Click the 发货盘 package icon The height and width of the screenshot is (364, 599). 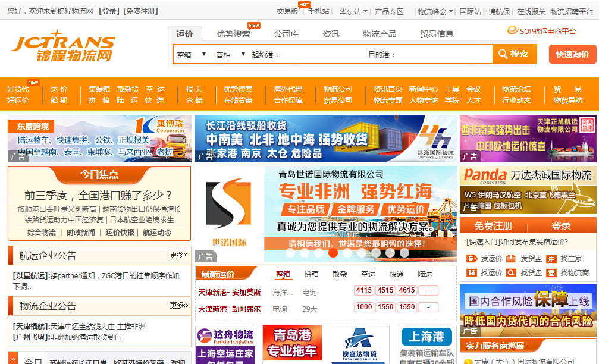coord(511,258)
